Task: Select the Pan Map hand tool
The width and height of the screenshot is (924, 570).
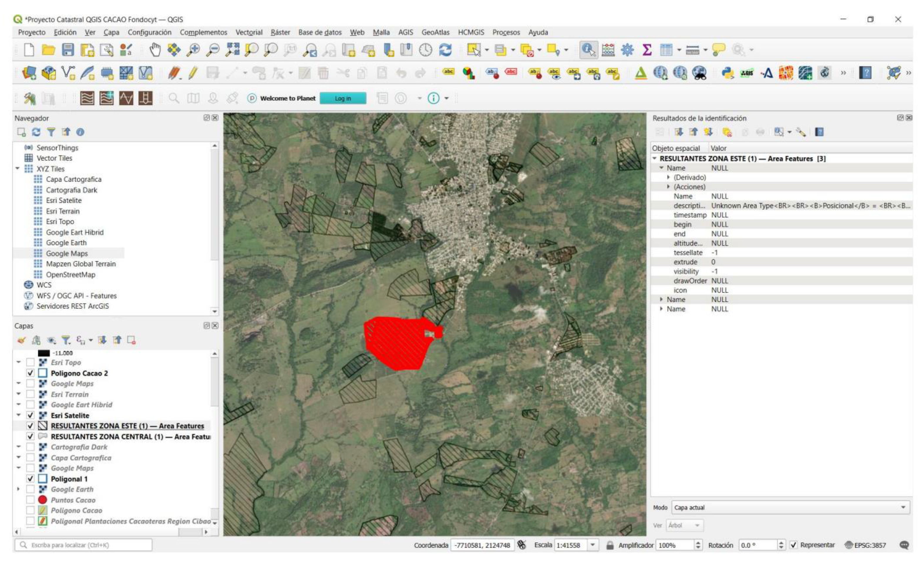Action: tap(155, 50)
